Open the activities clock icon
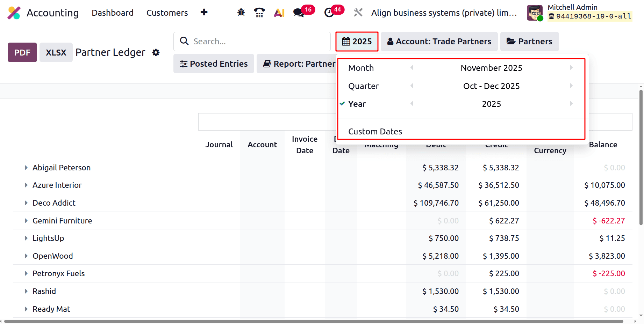 click(x=329, y=13)
